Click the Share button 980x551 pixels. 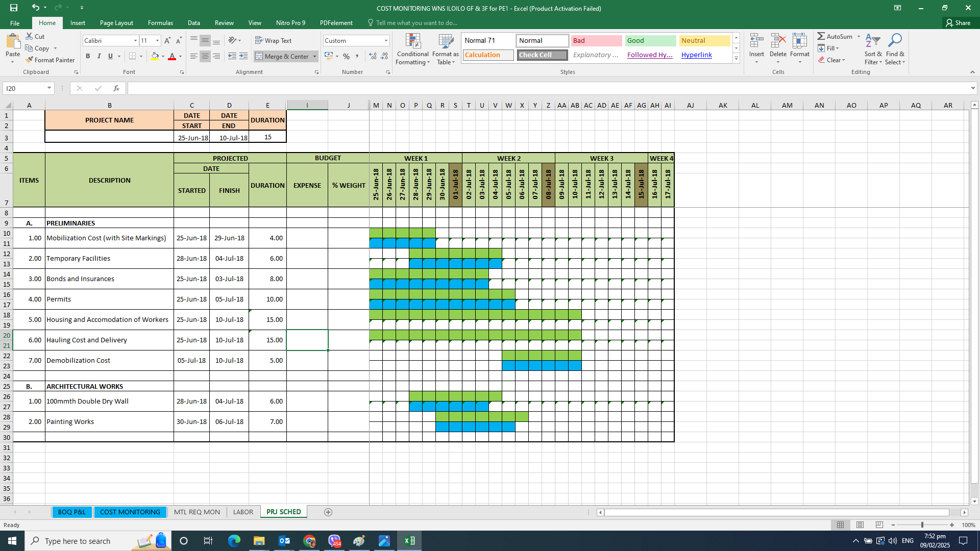pos(958,22)
